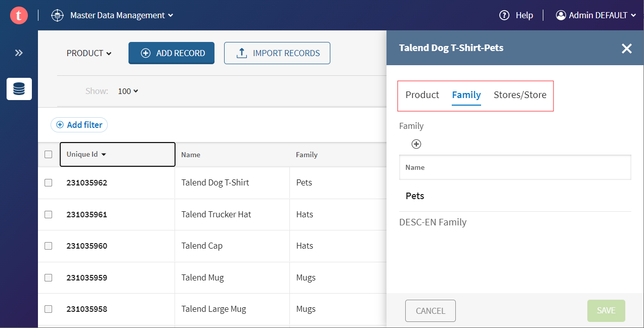This screenshot has height=328, width=644.
Task: Click the Master Data Management target icon
Action: 58,15
